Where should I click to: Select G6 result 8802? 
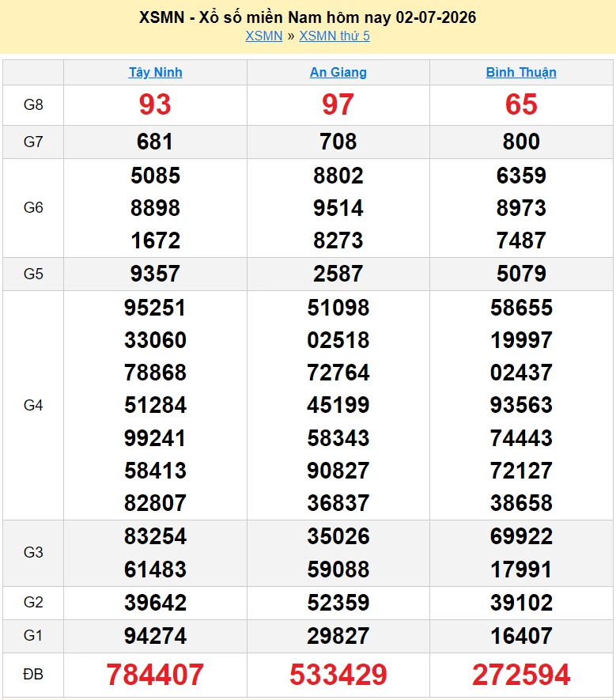[x=338, y=176]
